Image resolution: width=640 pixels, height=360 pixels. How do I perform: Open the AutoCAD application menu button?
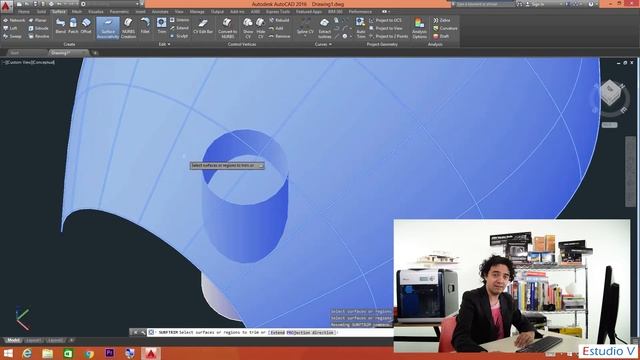(6, 6)
